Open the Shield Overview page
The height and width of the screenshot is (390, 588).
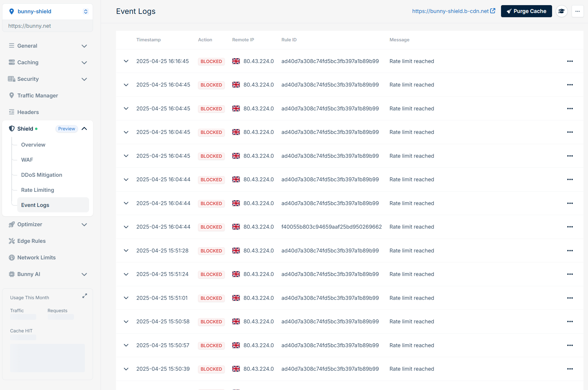[x=33, y=145]
